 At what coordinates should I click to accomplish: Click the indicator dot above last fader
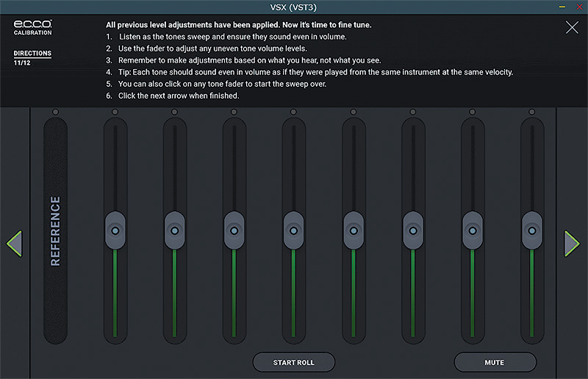click(x=531, y=112)
